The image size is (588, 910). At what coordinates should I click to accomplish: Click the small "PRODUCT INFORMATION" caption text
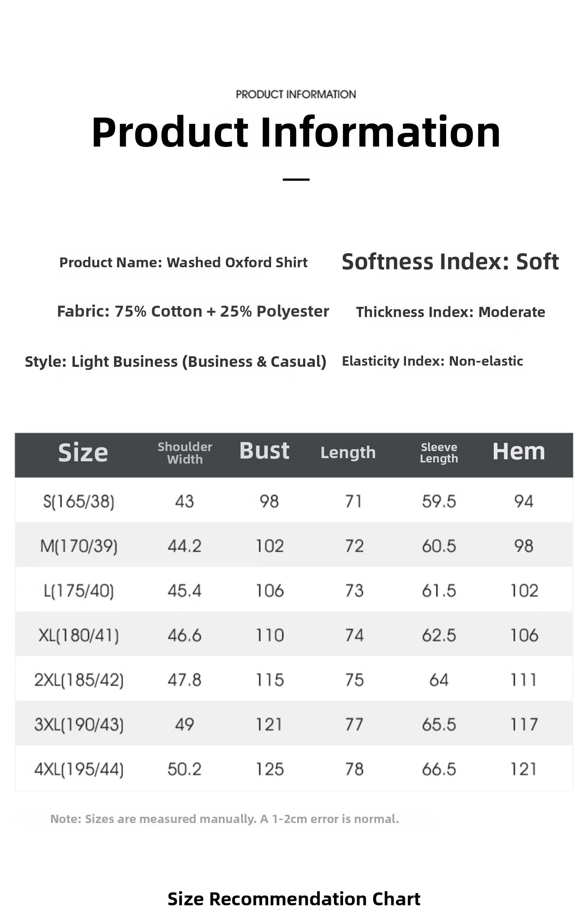pos(296,94)
